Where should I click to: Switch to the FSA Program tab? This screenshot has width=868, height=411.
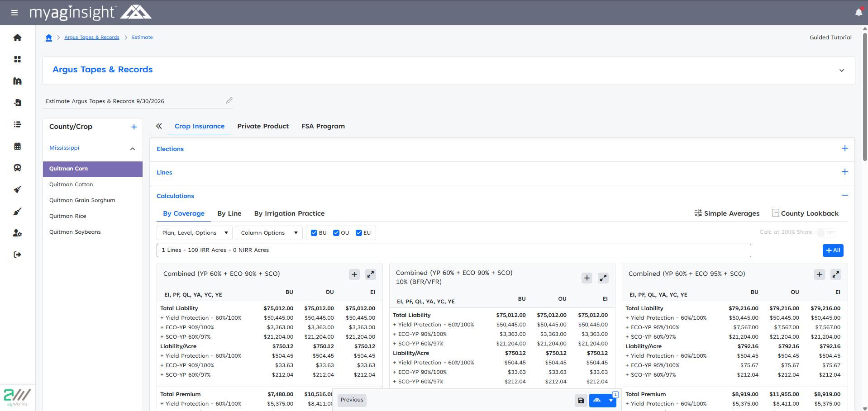[x=323, y=126]
